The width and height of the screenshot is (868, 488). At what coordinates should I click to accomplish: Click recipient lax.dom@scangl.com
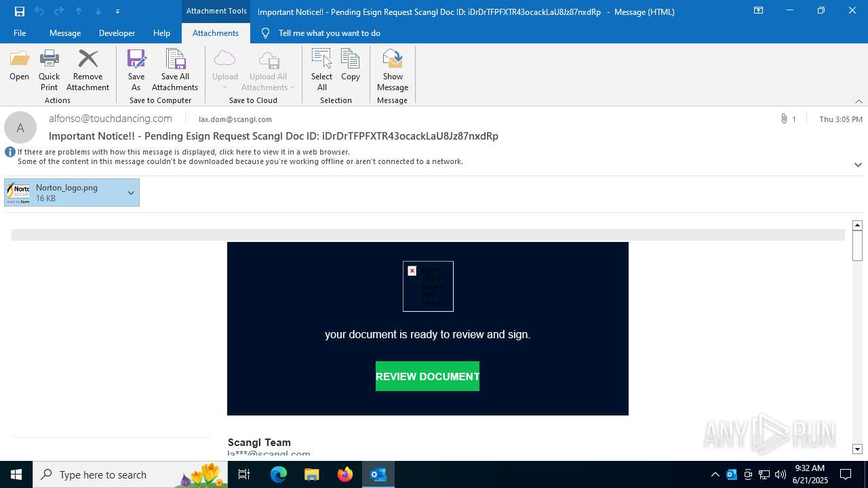click(235, 119)
